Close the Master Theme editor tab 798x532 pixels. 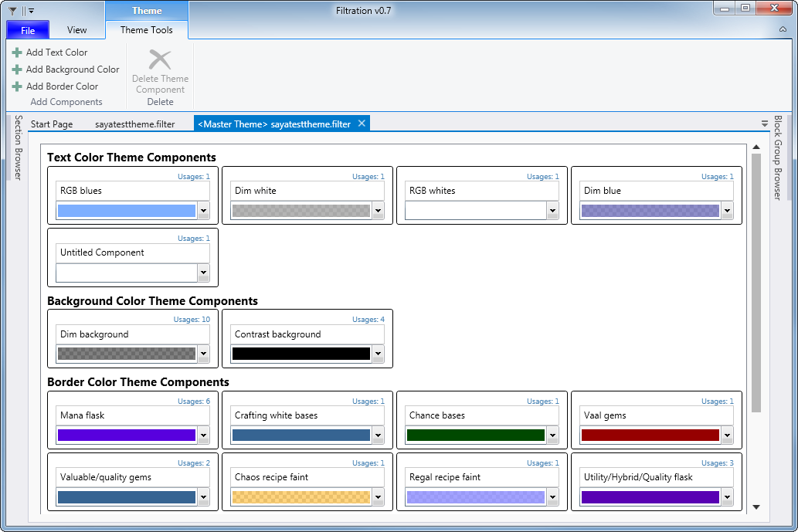click(362, 122)
